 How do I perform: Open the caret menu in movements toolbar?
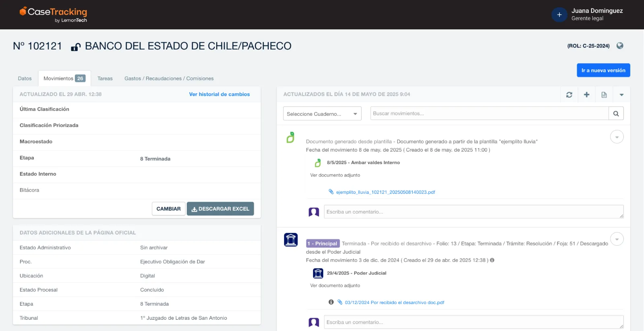(621, 95)
